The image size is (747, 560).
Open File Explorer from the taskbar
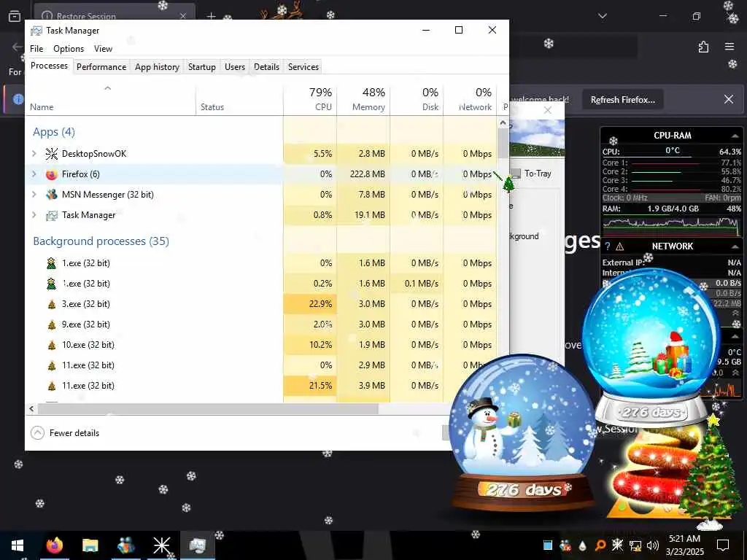90,545
